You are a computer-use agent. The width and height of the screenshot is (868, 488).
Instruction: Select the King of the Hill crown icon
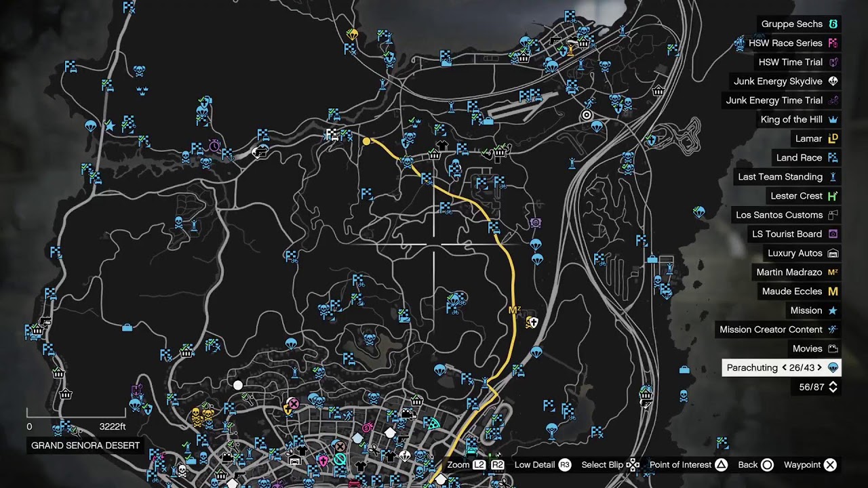point(833,119)
